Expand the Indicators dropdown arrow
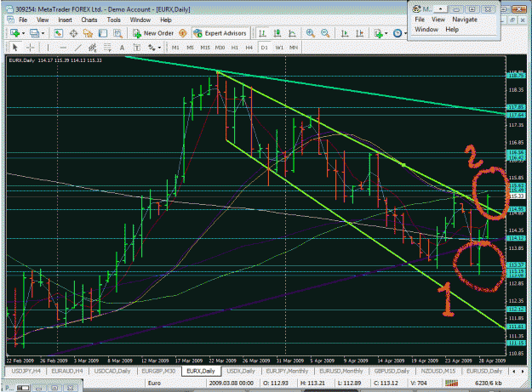Viewport: 532px width, 392px height. [x=386, y=33]
